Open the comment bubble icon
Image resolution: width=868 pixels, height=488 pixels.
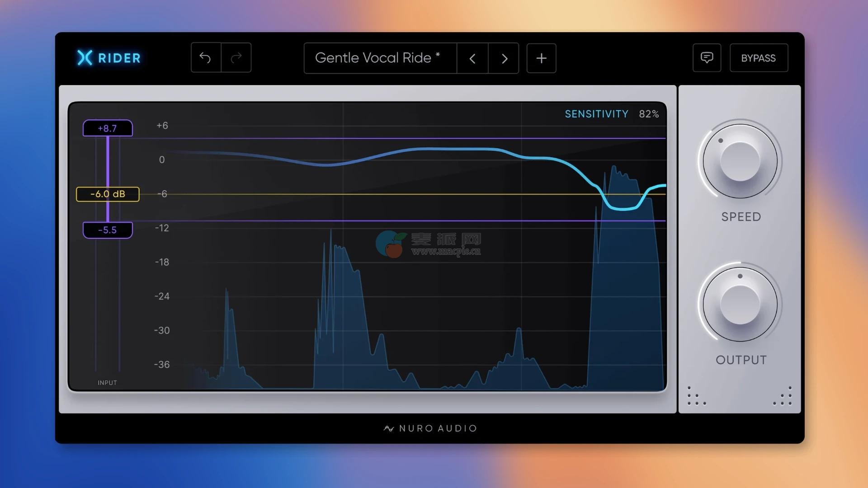click(707, 58)
